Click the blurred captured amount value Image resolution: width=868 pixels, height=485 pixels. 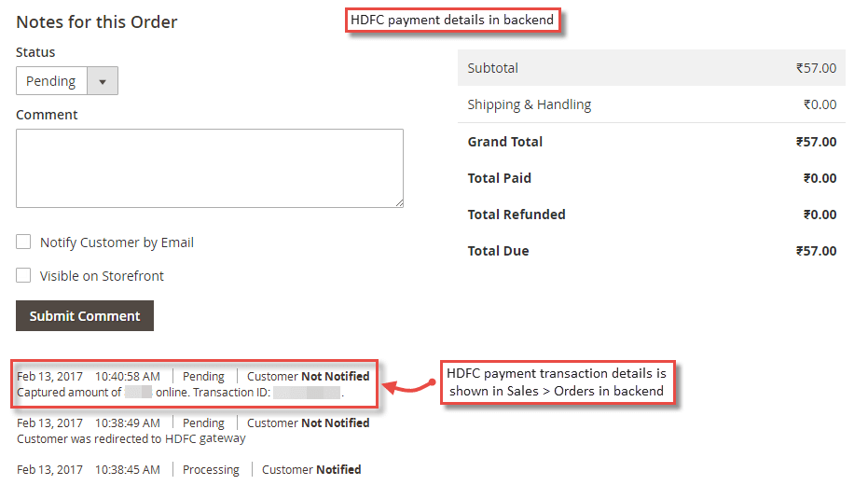tap(138, 393)
